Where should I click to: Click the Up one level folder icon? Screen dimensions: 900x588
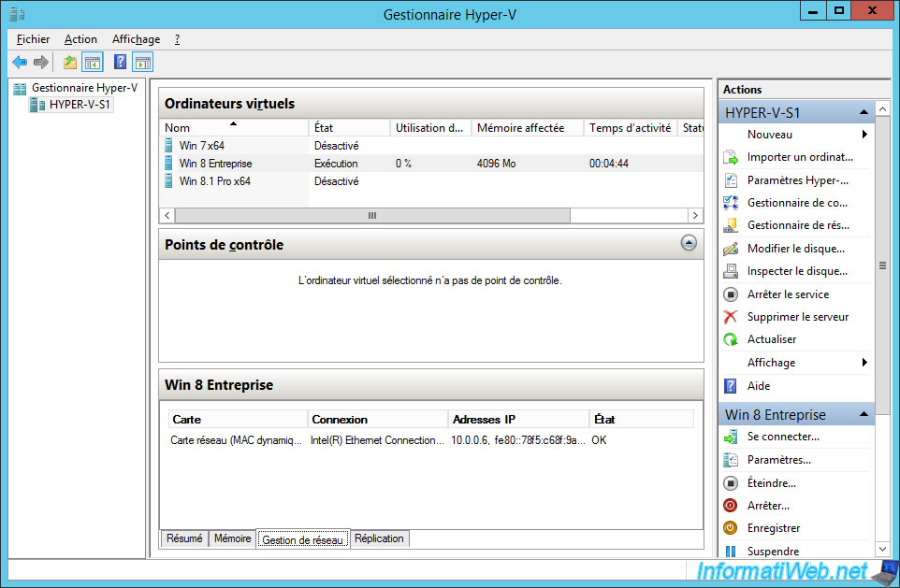click(70, 62)
